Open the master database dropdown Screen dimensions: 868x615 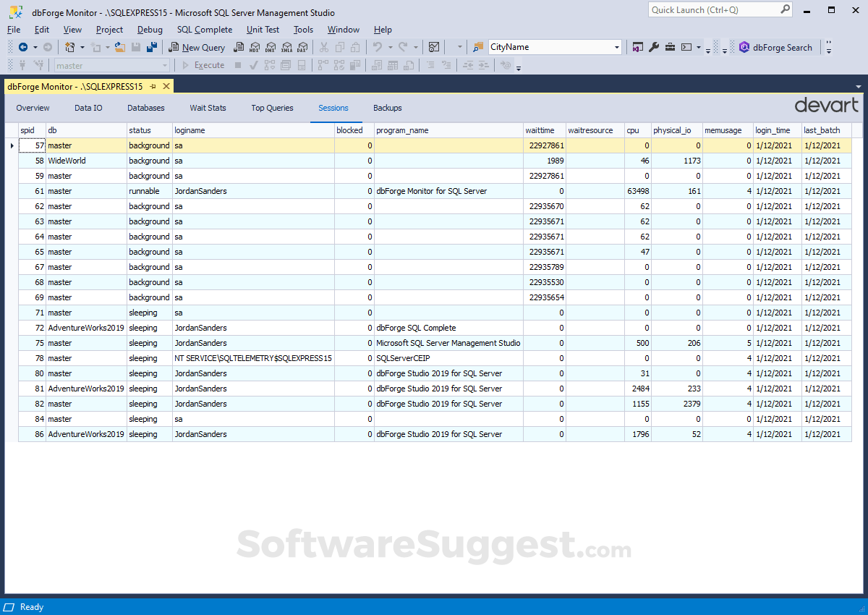tap(166, 65)
